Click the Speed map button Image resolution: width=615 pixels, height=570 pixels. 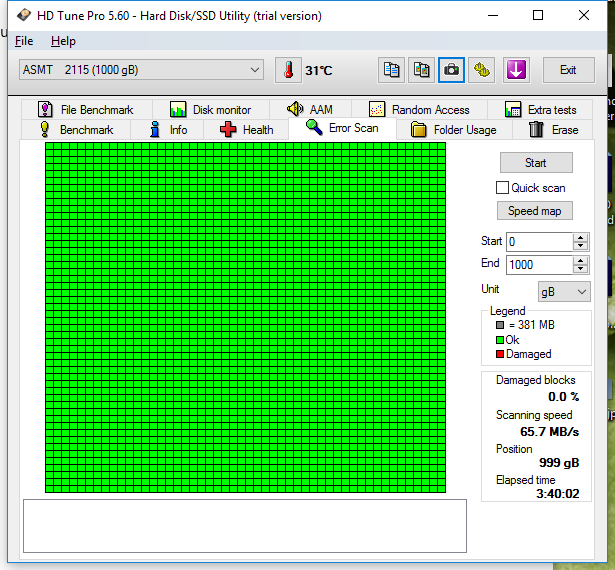(535, 211)
